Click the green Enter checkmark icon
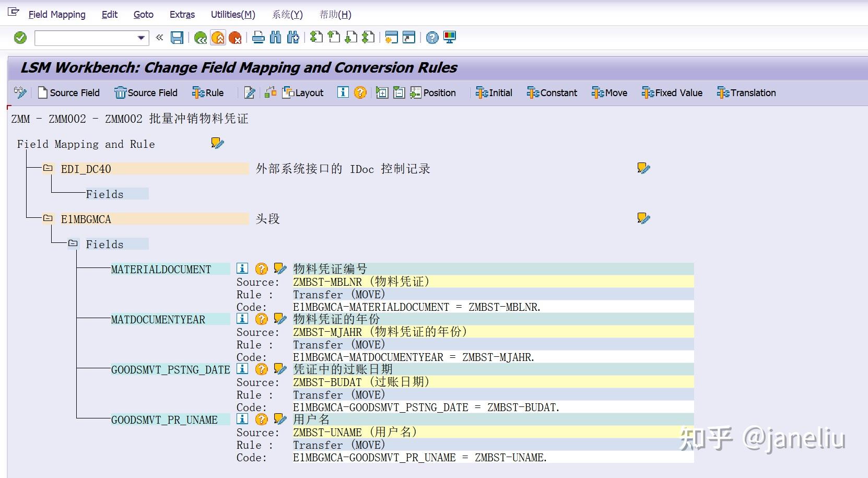Screen dimensions: 868x478 pos(20,38)
